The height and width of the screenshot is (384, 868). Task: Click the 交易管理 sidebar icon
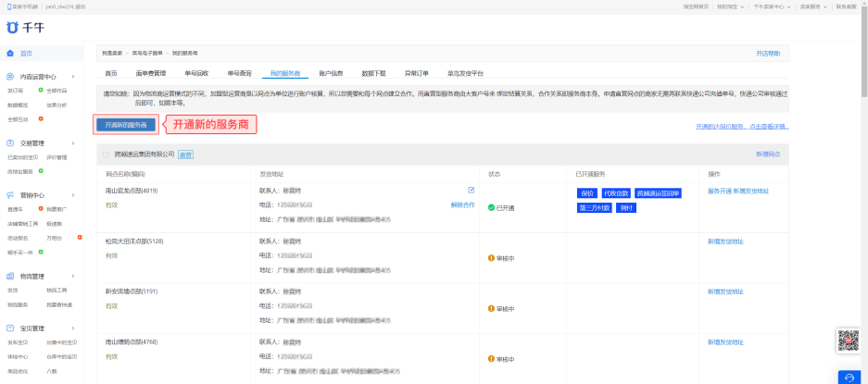(x=11, y=143)
